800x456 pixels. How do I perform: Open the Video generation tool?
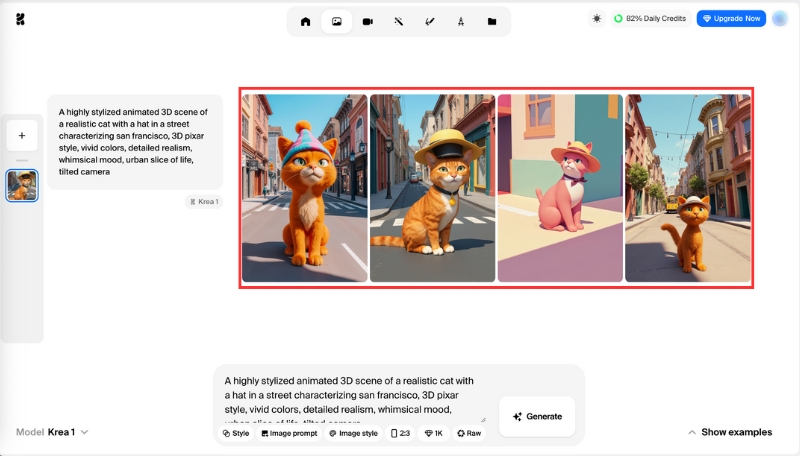[x=367, y=21]
